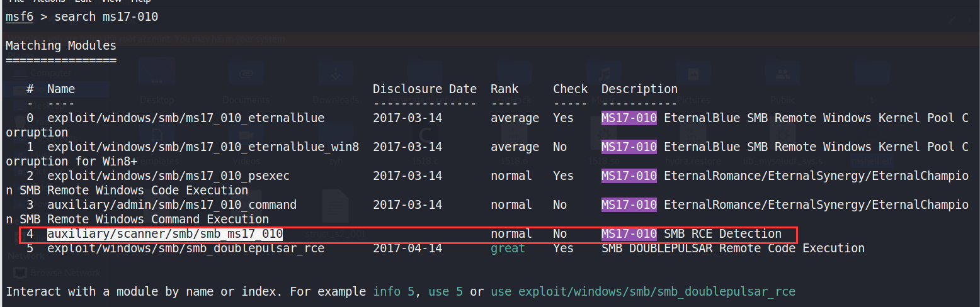Click the purple MS17-010 highlight in row 0
980x307 pixels.
point(629,118)
